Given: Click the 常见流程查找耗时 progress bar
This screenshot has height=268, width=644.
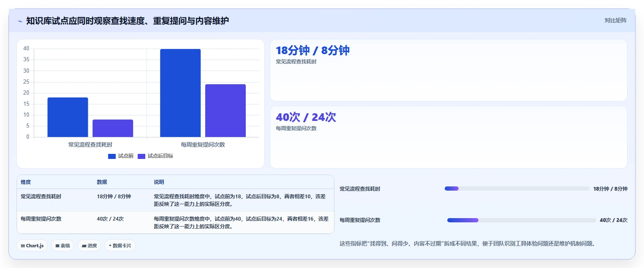Looking at the screenshot, I should pos(517,189).
